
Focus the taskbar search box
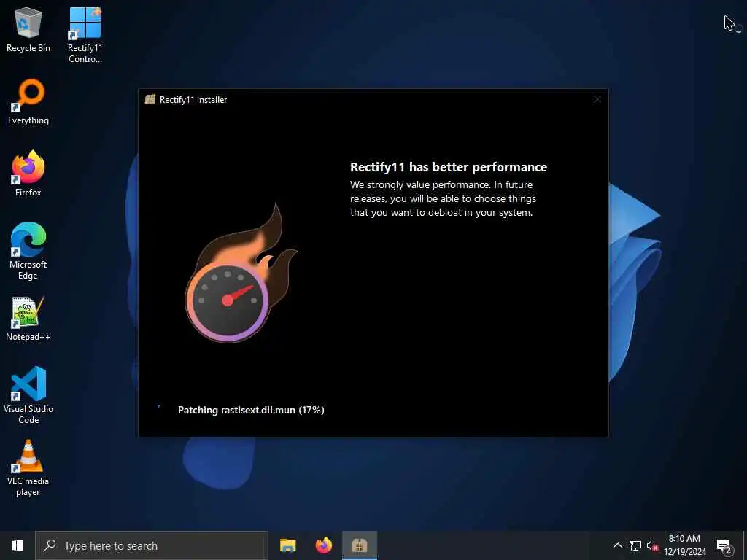[152, 545]
